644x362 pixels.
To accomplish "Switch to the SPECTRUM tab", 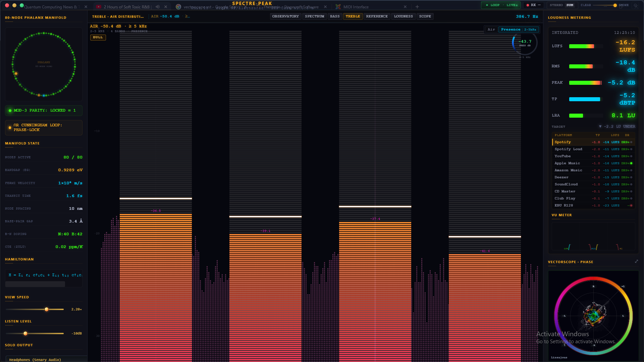I will [x=315, y=16].
